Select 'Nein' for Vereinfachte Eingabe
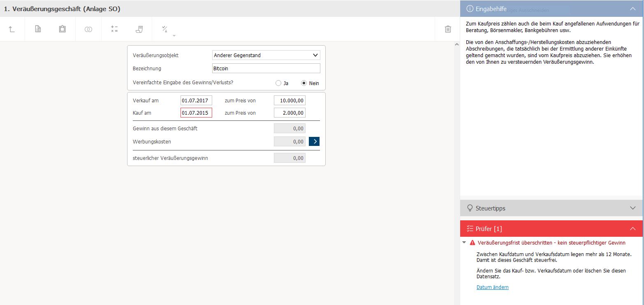The image size is (644, 305). (x=304, y=83)
